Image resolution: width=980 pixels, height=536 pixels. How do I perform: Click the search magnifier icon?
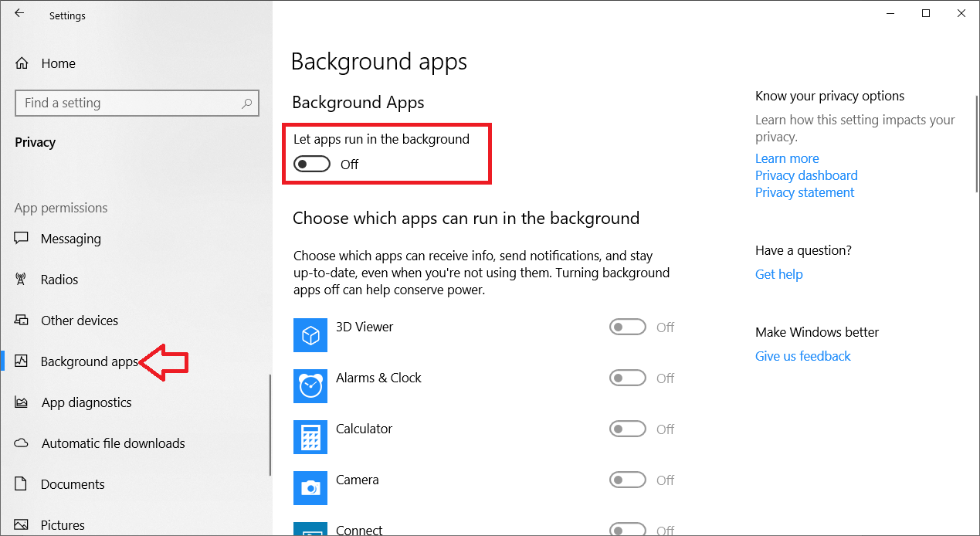pyautogui.click(x=247, y=103)
